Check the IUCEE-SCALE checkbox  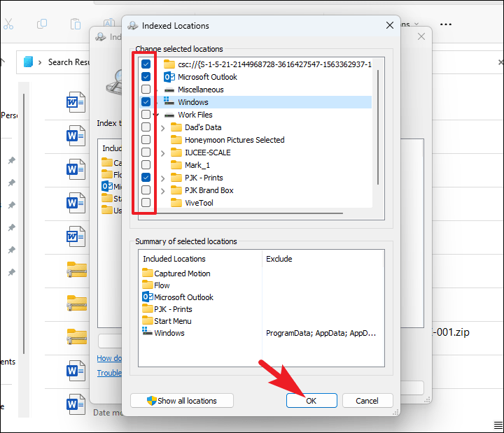coord(146,152)
